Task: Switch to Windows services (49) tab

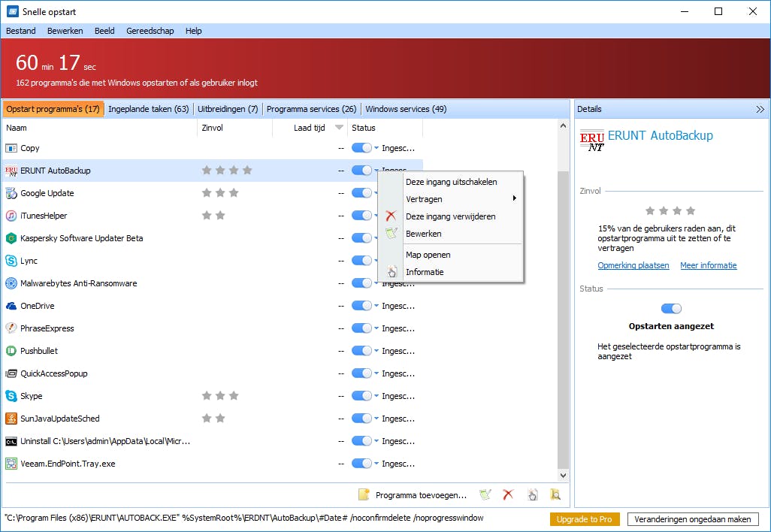Action: pyautogui.click(x=406, y=109)
